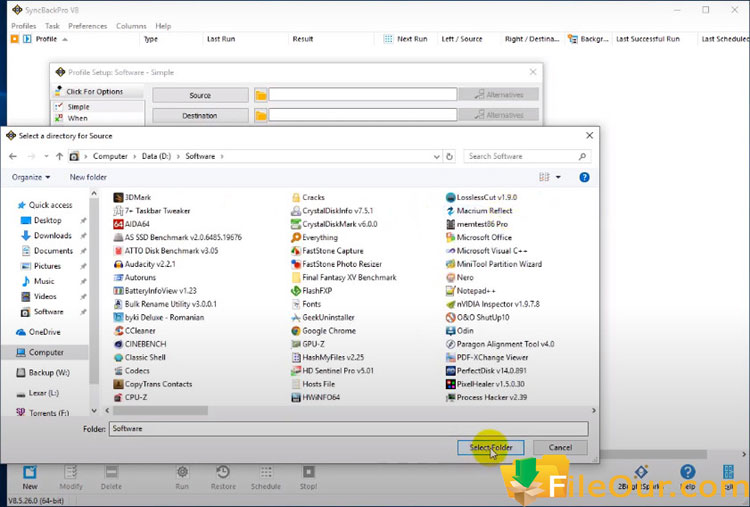Click the Source button in Profile Setup
Screen dimensions: 750x507
click(200, 95)
